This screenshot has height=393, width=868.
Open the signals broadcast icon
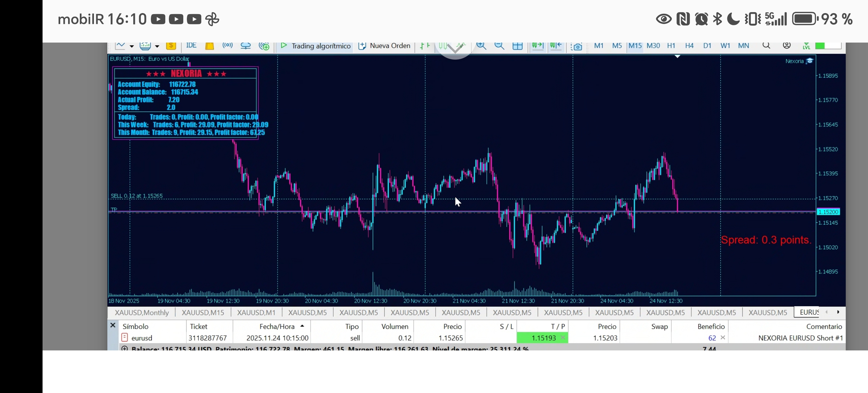227,46
